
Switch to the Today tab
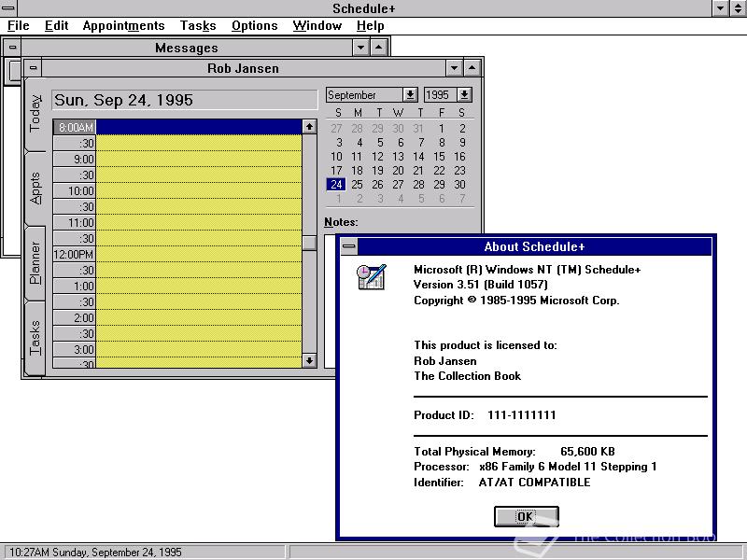coord(35,114)
